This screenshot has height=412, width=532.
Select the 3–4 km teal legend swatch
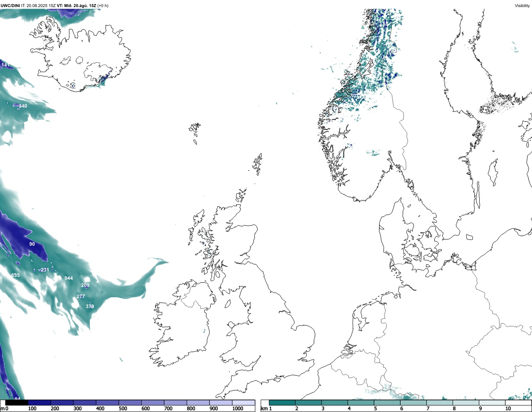pyautogui.click(x=335, y=402)
